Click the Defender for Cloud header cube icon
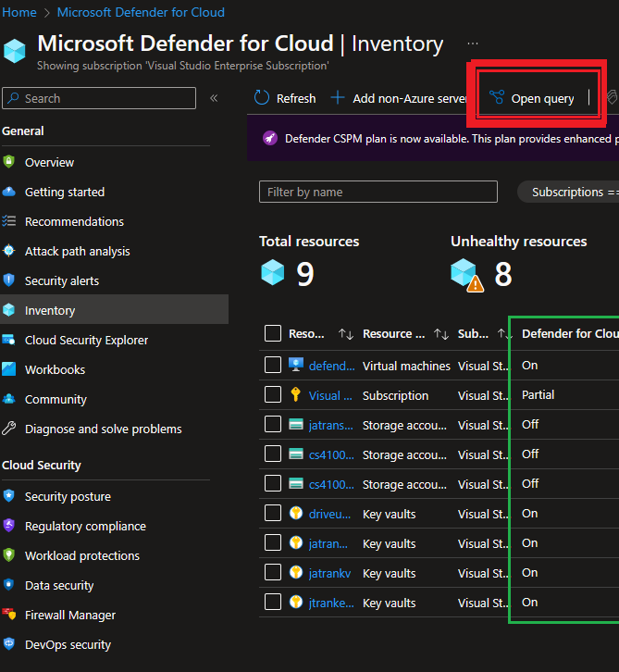This screenshot has width=619, height=672. tap(15, 51)
